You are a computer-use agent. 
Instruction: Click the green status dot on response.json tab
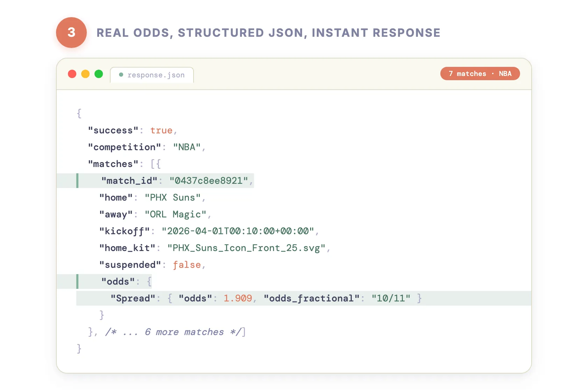coord(121,75)
